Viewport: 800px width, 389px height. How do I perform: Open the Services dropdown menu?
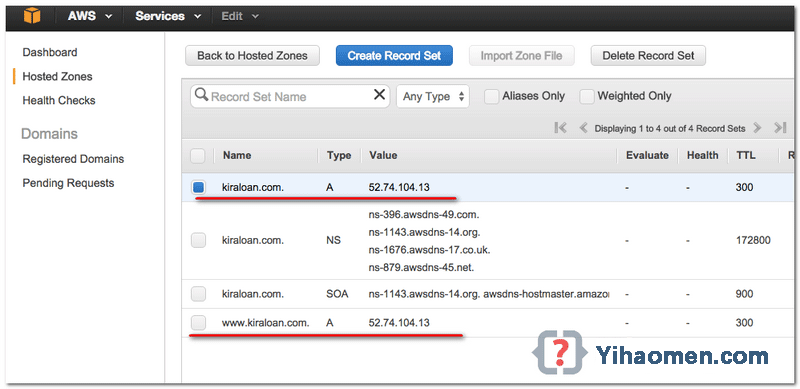[168, 16]
